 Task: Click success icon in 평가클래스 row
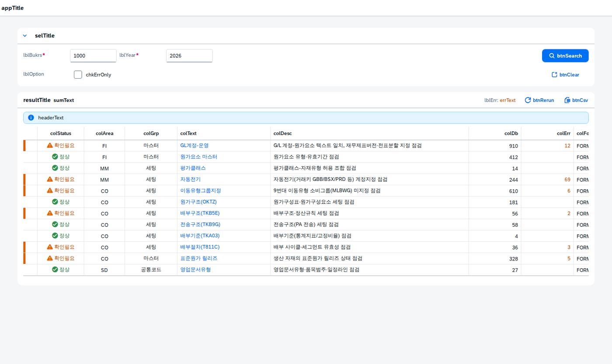pyautogui.click(x=55, y=168)
